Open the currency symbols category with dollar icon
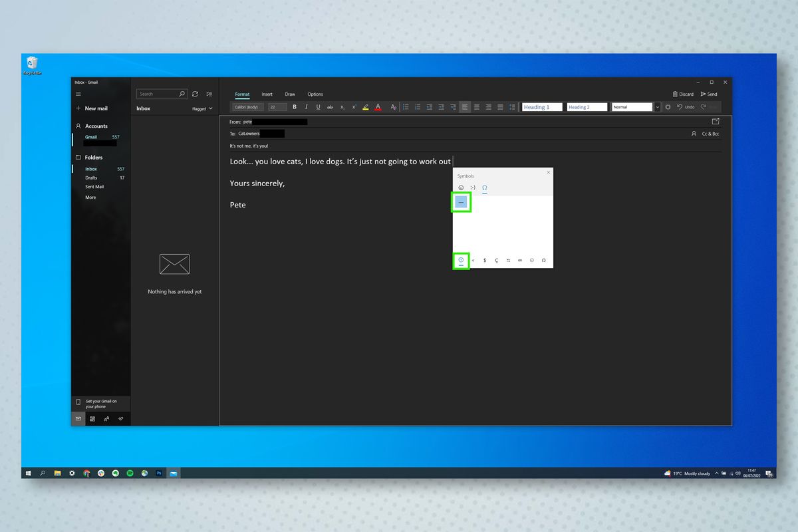 coord(484,260)
